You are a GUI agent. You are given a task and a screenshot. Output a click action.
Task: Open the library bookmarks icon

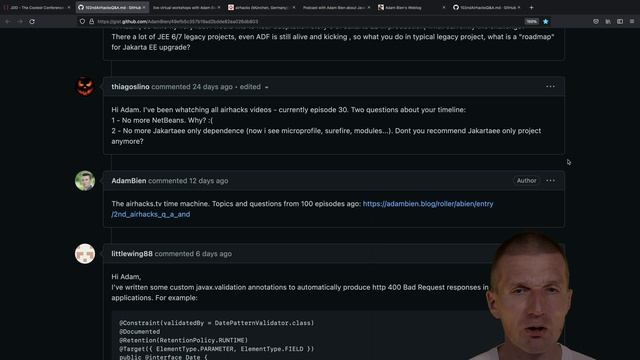pos(608,21)
